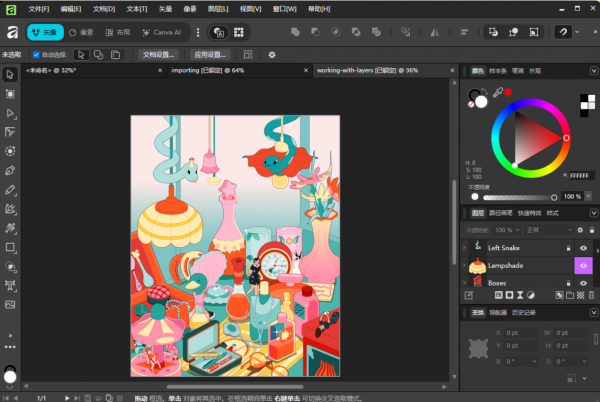Select the Artistic Text tool
600x402 pixels.
point(10,285)
